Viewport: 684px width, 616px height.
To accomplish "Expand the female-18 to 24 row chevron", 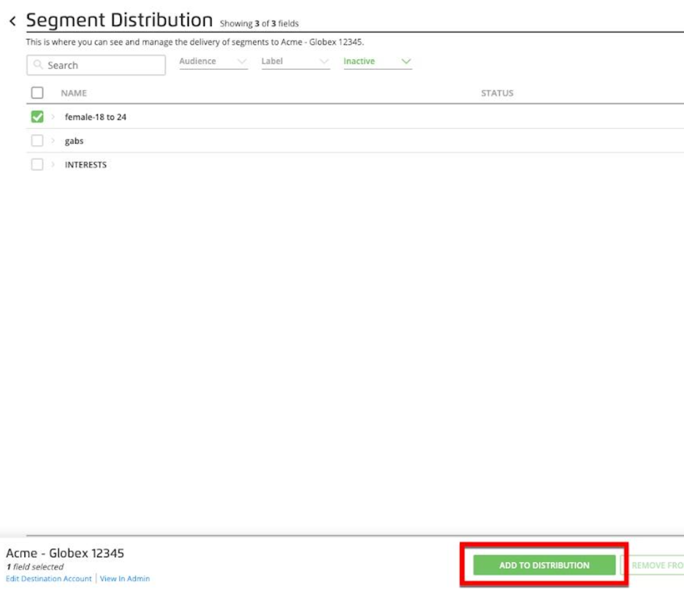I will click(x=53, y=116).
